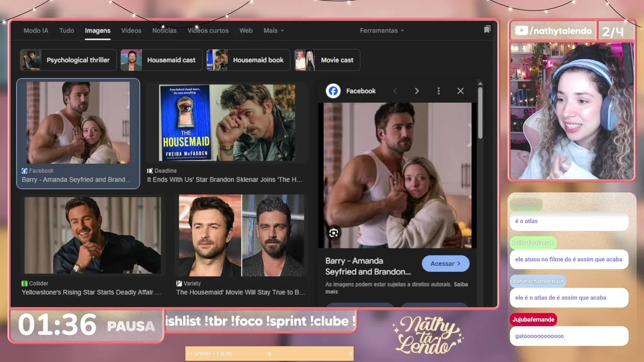Click the 01:36 pause timer
The height and width of the screenshot is (362, 644).
[x=57, y=325]
